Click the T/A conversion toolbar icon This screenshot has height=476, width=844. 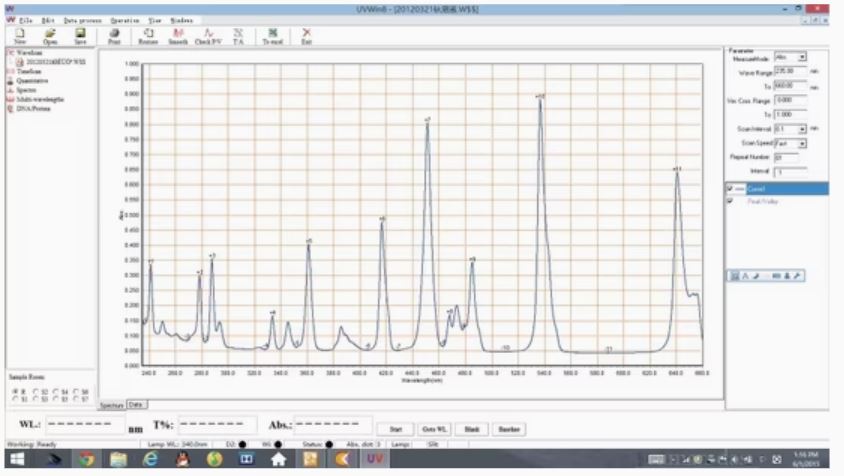click(x=238, y=36)
